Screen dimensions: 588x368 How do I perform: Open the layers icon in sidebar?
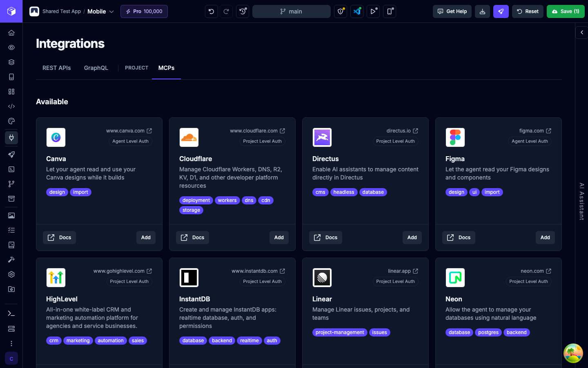tap(11, 62)
